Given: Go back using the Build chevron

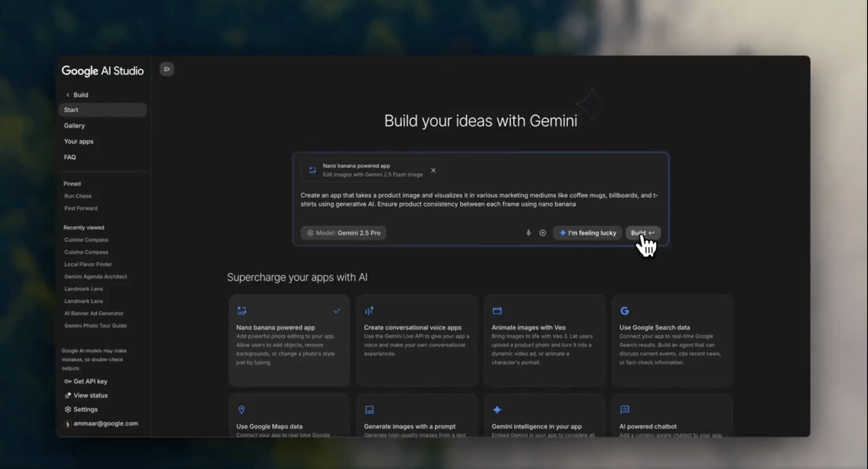Looking at the screenshot, I should (x=68, y=95).
